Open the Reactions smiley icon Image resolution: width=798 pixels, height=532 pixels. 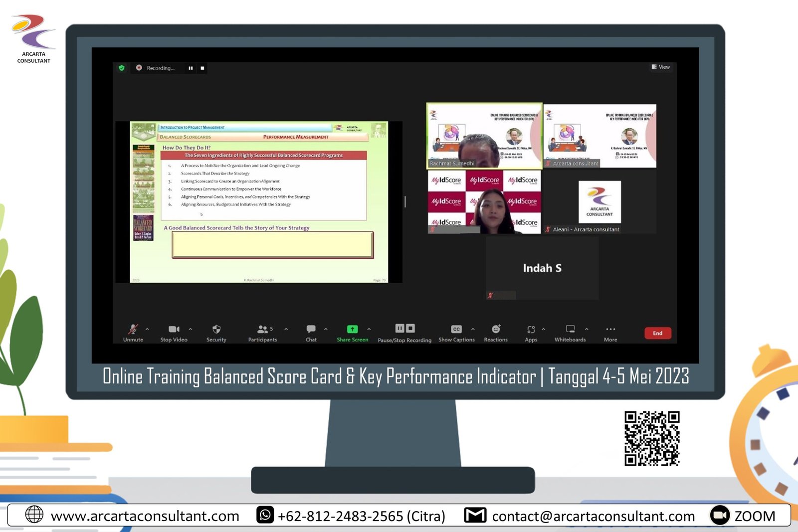point(496,329)
